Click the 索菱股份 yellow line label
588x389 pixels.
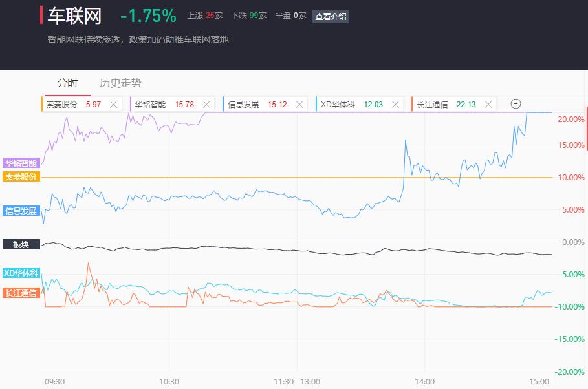[x=21, y=176]
